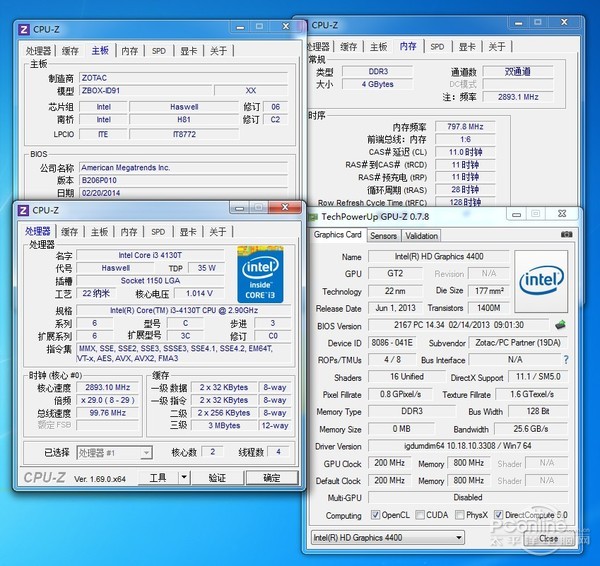Viewport: 600px width, 566px height.
Task: Click the 3 MBytes level 3 cache value
Action: [224, 425]
